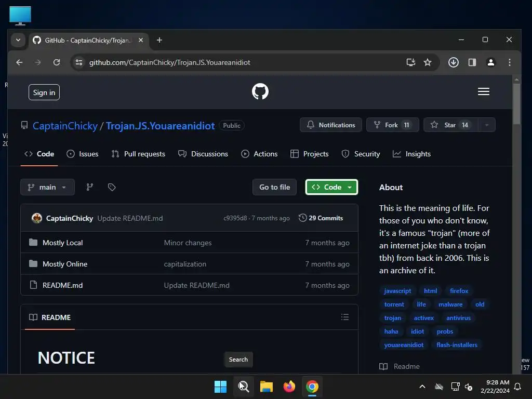This screenshot has height=399, width=532.
Task: Open GitHub home via Octocat logo
Action: 260,91
